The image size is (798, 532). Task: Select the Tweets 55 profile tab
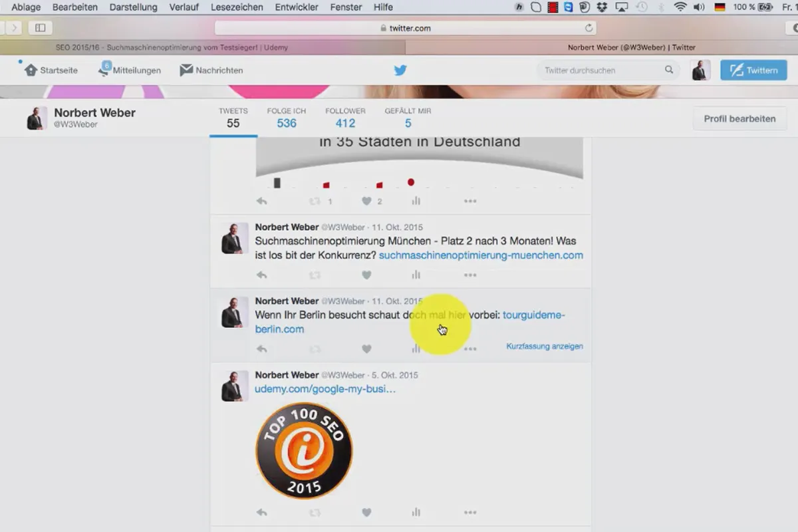click(x=233, y=118)
